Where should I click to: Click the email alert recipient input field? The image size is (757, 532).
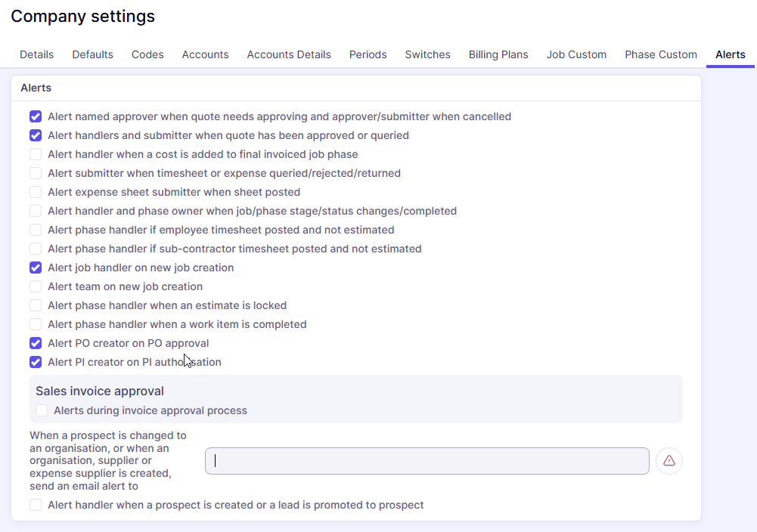pos(427,461)
